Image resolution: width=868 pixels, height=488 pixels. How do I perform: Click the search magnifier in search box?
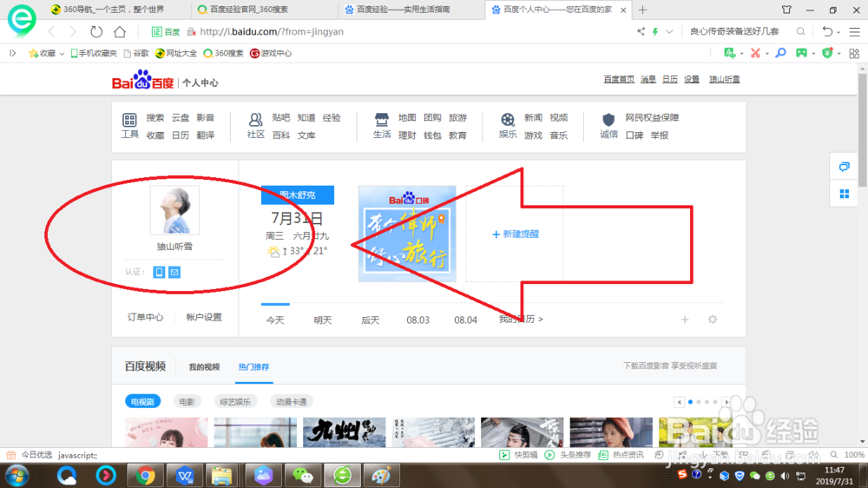(800, 31)
